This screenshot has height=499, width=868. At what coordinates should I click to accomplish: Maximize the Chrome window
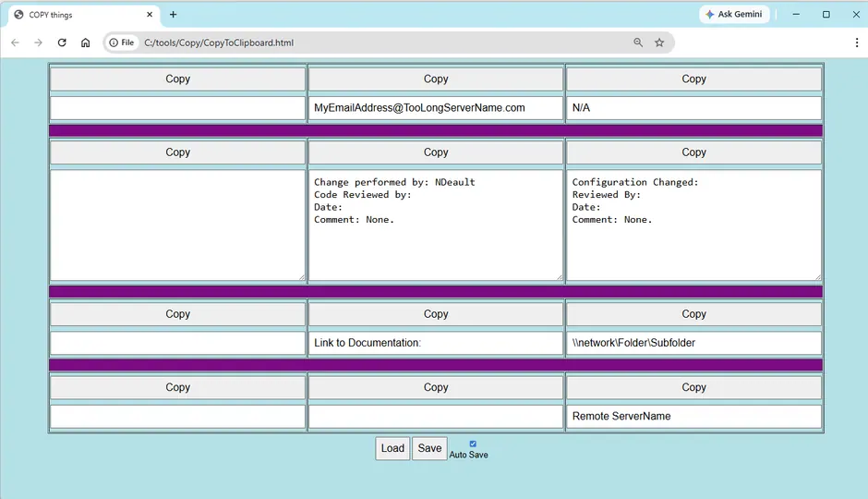(826, 15)
